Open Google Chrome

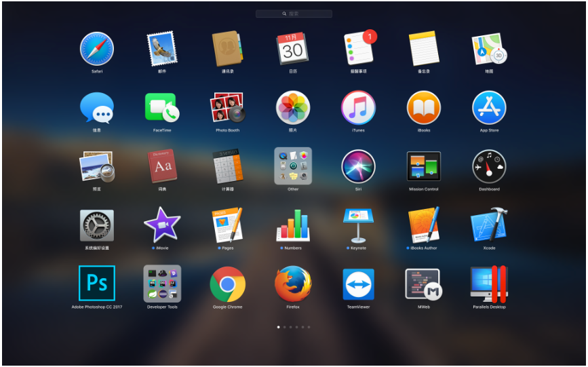tap(227, 284)
